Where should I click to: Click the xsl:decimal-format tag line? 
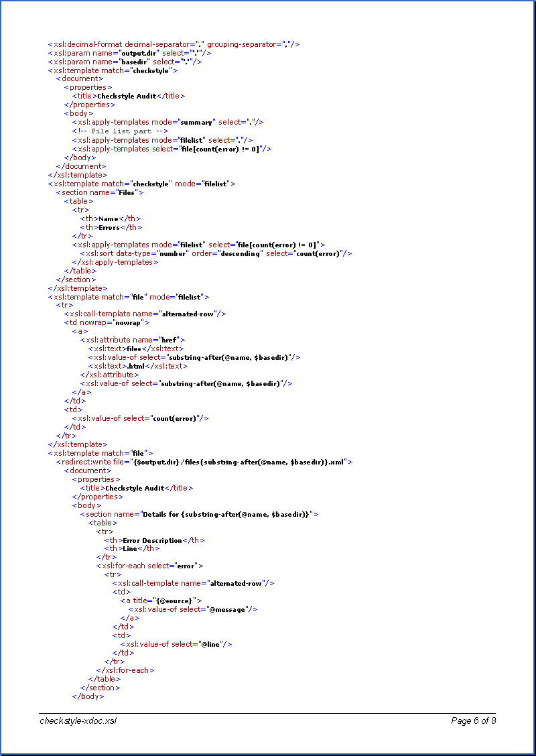click(174, 44)
